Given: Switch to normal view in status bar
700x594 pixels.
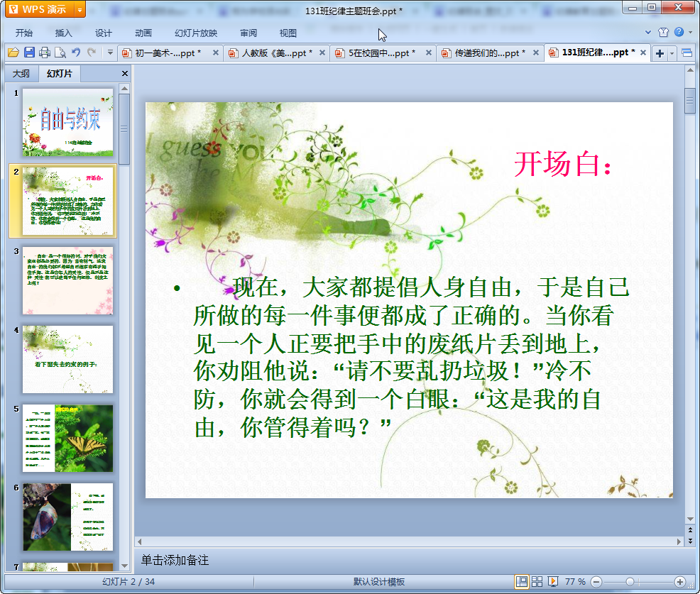Looking at the screenshot, I should 521,581.
